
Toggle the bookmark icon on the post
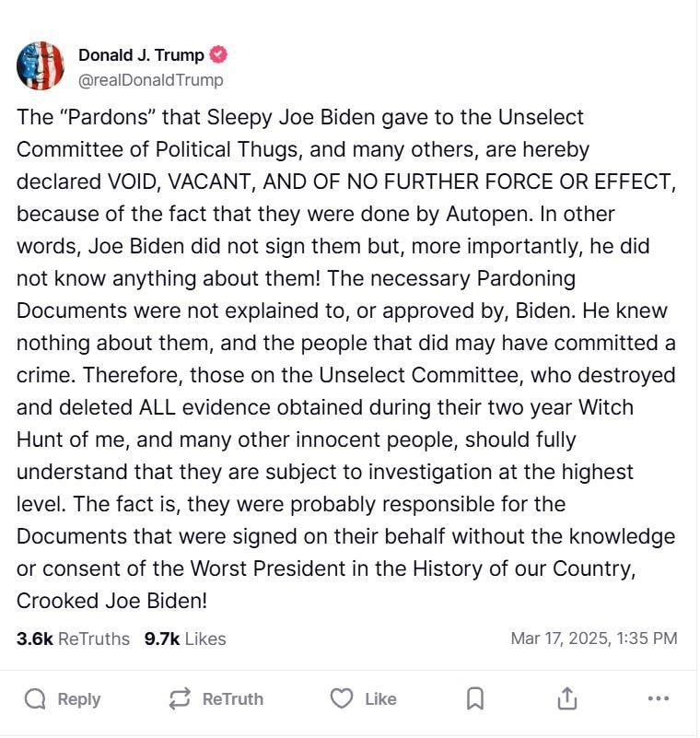pos(475,699)
